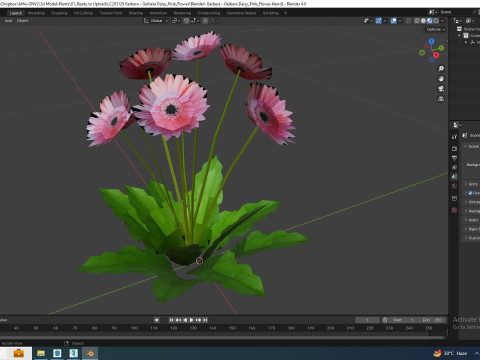Open the green S app on taskbar
The image size is (480, 360).
(x=73, y=353)
